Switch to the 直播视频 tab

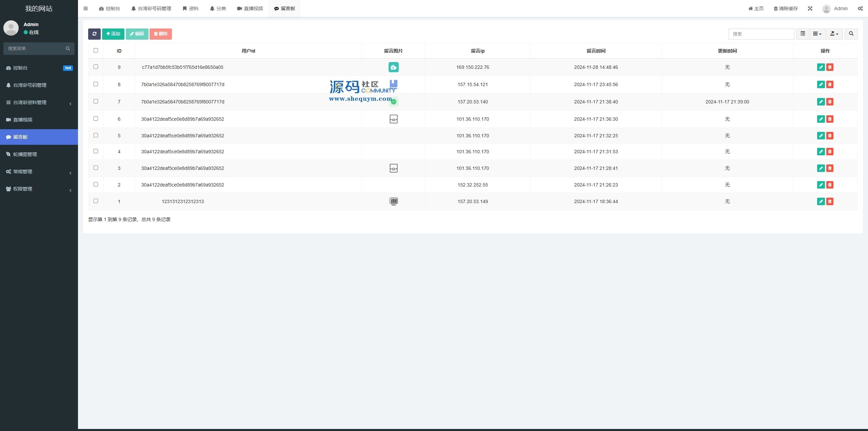click(x=250, y=8)
